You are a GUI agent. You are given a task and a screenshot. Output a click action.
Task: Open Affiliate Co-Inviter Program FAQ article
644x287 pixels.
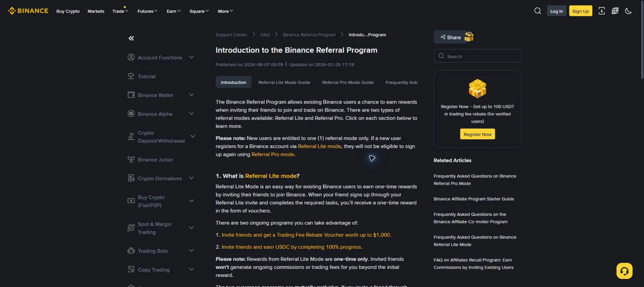coord(470,218)
